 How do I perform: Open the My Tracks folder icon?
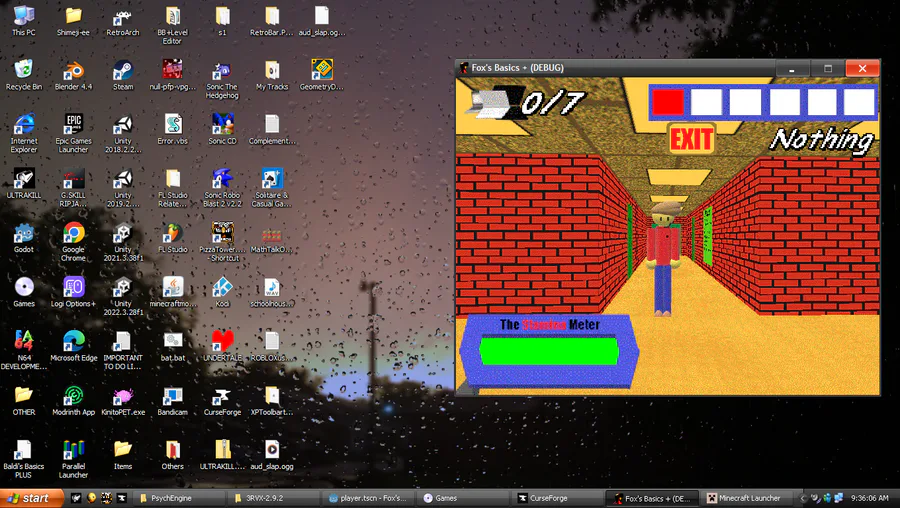click(x=272, y=75)
